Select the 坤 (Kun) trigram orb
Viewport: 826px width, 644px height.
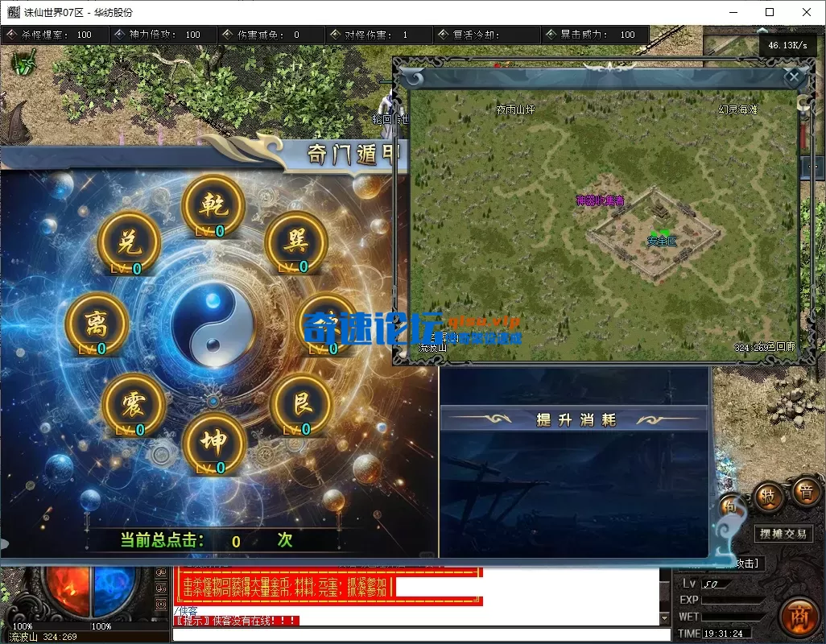pyautogui.click(x=214, y=444)
